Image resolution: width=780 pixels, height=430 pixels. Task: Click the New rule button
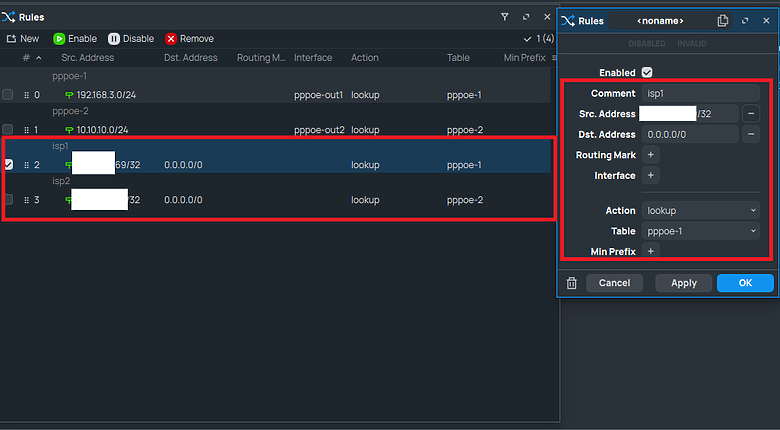point(23,39)
